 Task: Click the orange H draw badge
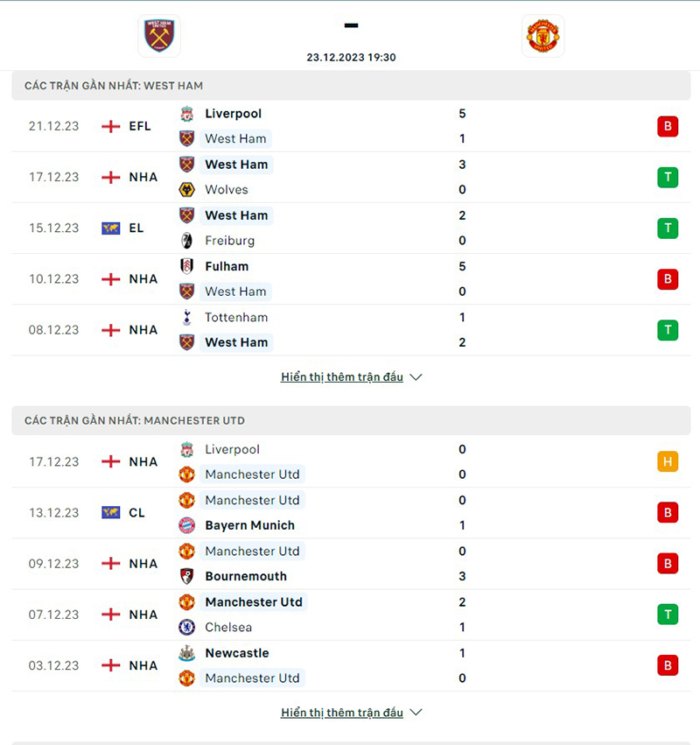pos(668,461)
